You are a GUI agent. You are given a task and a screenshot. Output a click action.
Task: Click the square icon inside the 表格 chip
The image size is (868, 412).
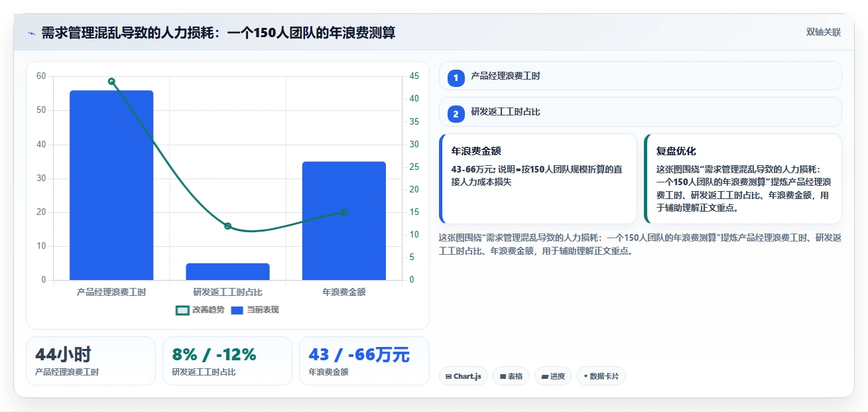tap(503, 376)
